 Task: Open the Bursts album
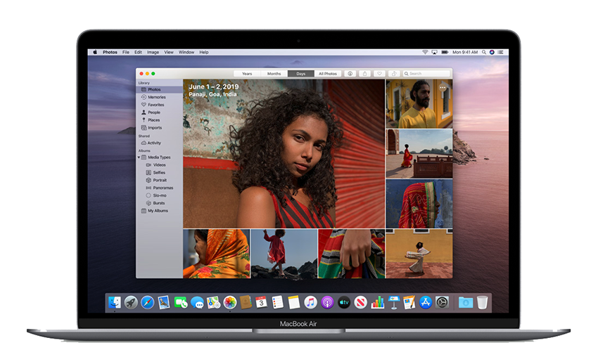click(x=160, y=203)
